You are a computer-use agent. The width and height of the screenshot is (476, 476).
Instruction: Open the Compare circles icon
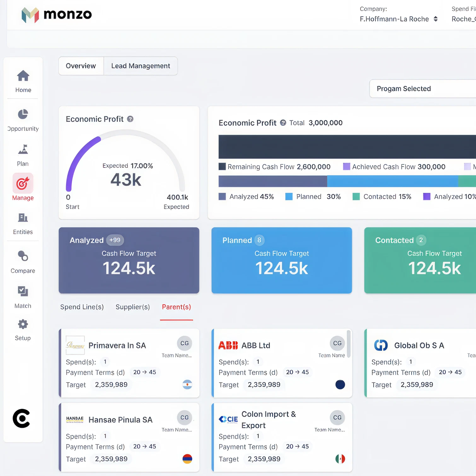tap(23, 256)
